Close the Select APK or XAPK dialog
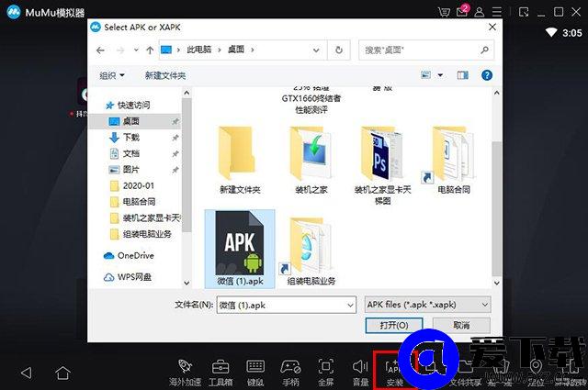This screenshot has height=390, width=588. pos(492,28)
